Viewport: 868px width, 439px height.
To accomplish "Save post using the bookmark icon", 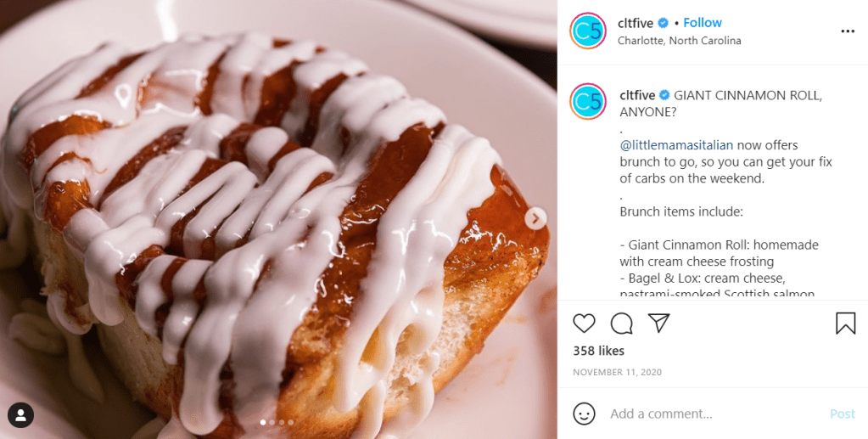I will pyautogui.click(x=845, y=324).
